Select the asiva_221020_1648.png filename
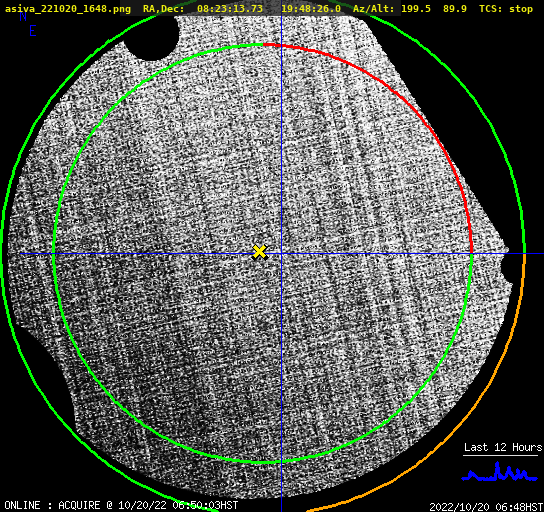This screenshot has width=544, height=512. point(68,9)
